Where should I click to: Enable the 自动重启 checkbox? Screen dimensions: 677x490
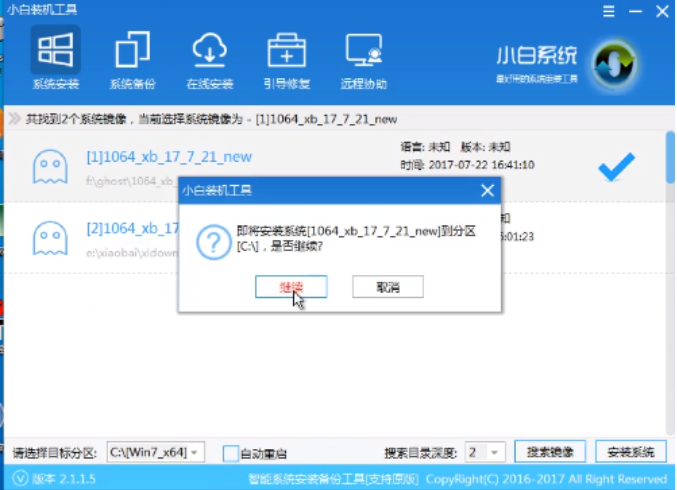click(x=231, y=453)
